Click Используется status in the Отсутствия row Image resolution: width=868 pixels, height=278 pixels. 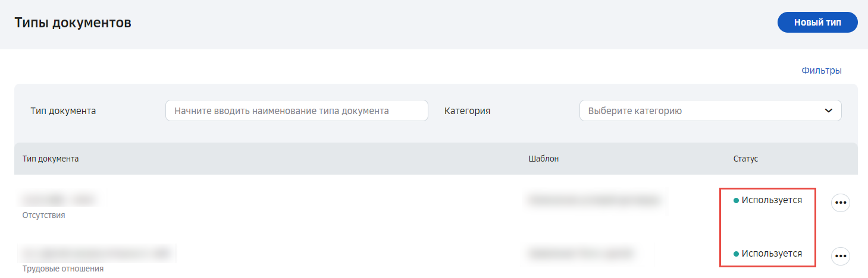click(x=772, y=200)
